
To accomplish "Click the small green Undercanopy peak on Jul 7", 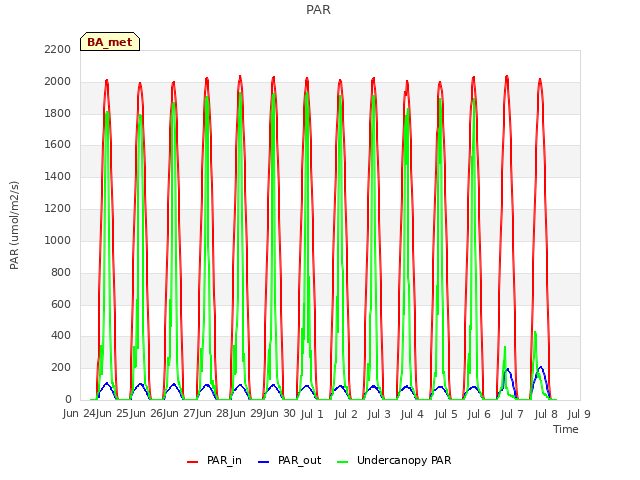I will (505, 348).
